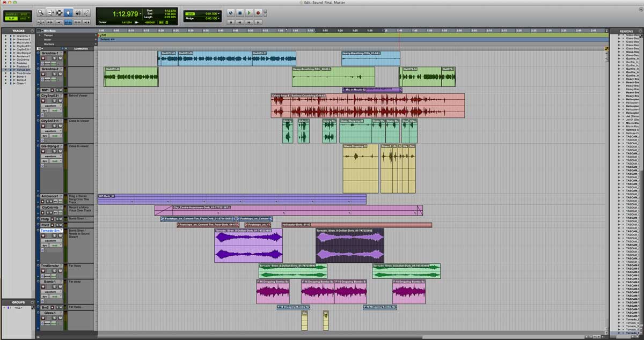Record-enable the Bomb-1 track
This screenshot has height=340, width=644.
tap(43, 286)
